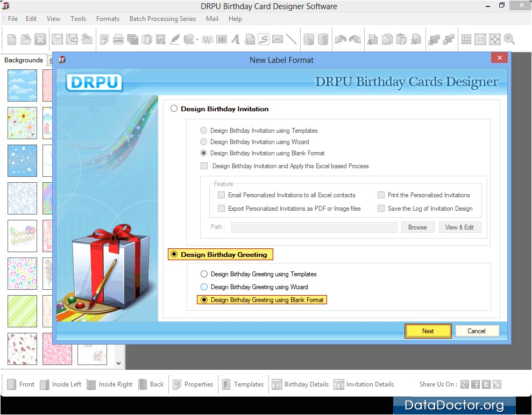
Task: Click the Undo arrow icon
Action: 340,39
